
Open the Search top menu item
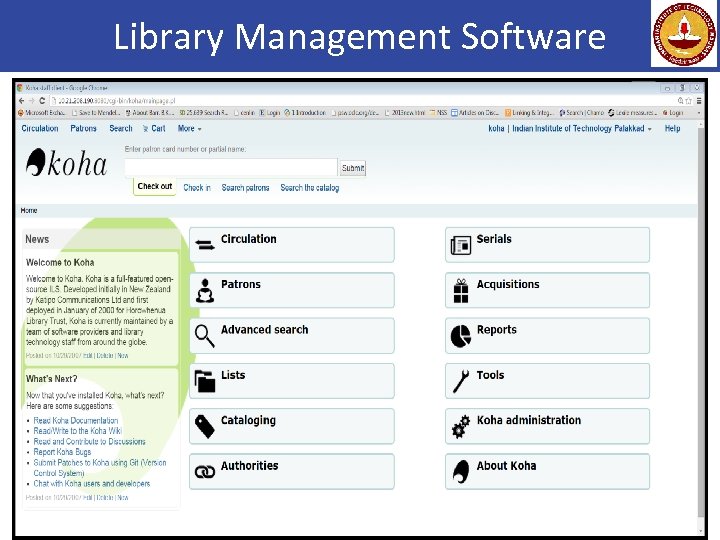(x=121, y=129)
